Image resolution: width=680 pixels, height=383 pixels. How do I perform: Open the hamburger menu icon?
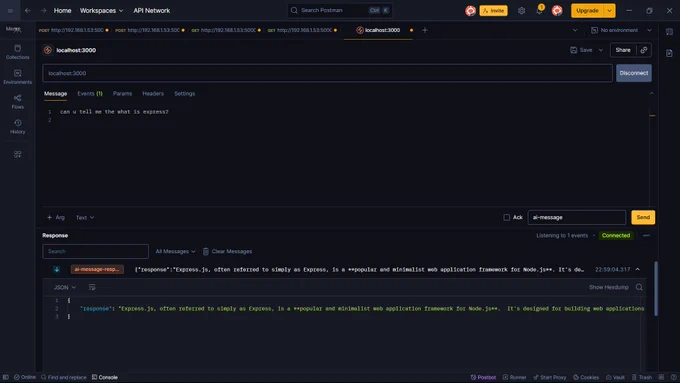10,10
